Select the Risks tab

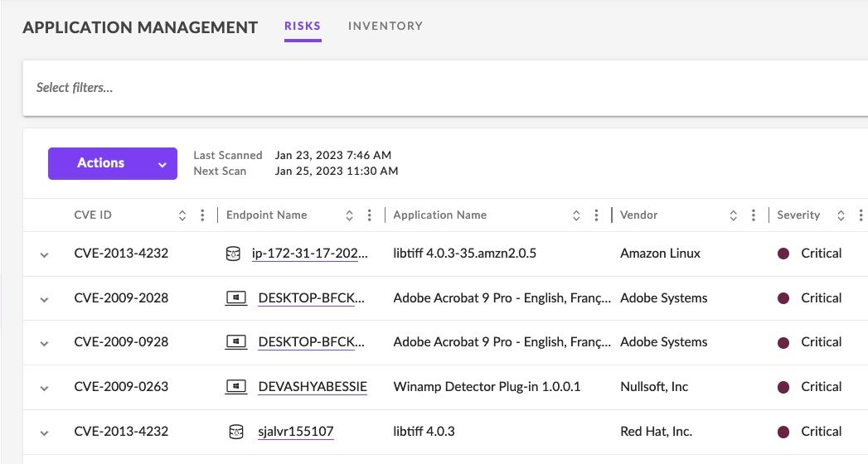click(x=303, y=27)
